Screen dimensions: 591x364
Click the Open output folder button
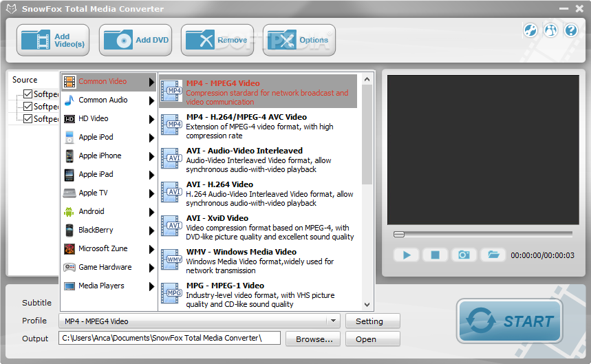(372, 339)
